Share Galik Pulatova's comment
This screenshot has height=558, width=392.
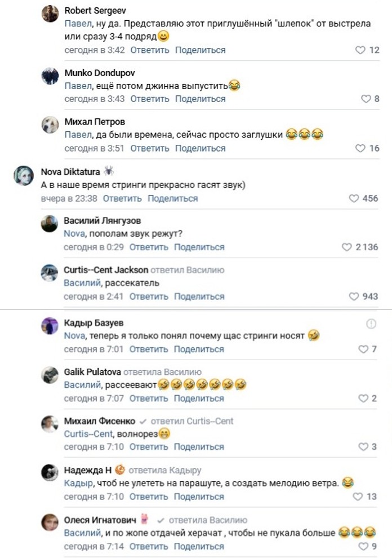click(x=199, y=398)
